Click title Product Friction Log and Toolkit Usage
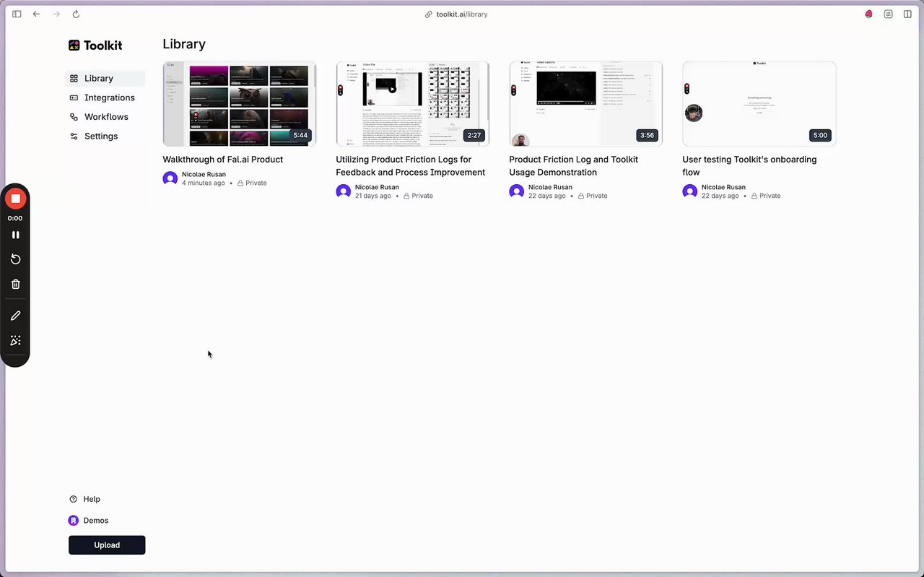This screenshot has width=924, height=577. point(574,166)
